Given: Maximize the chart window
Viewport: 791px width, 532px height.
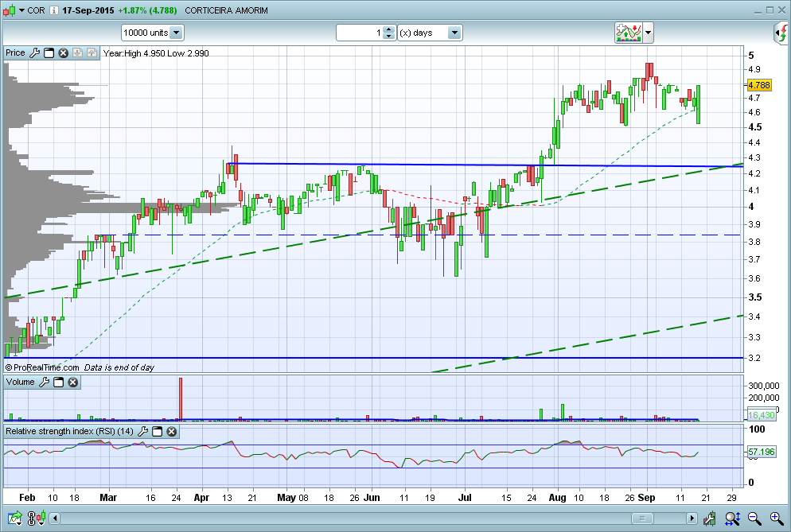Looking at the screenshot, I should point(770,10).
